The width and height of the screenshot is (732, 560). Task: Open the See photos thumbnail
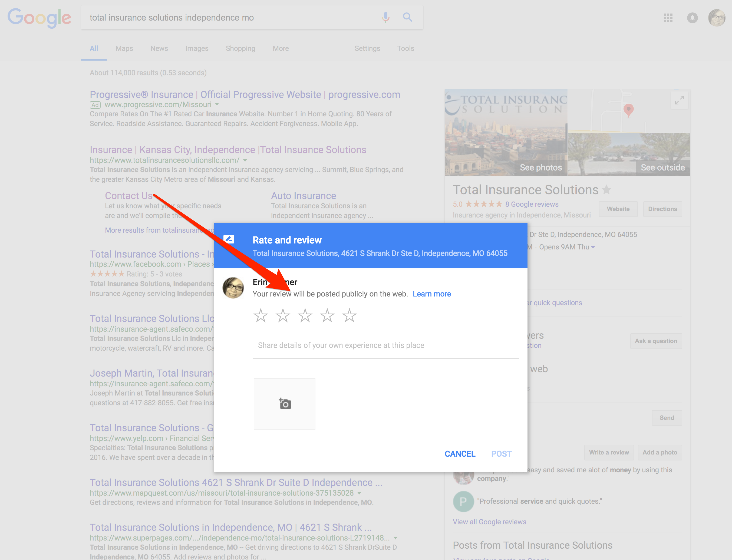[506, 132]
